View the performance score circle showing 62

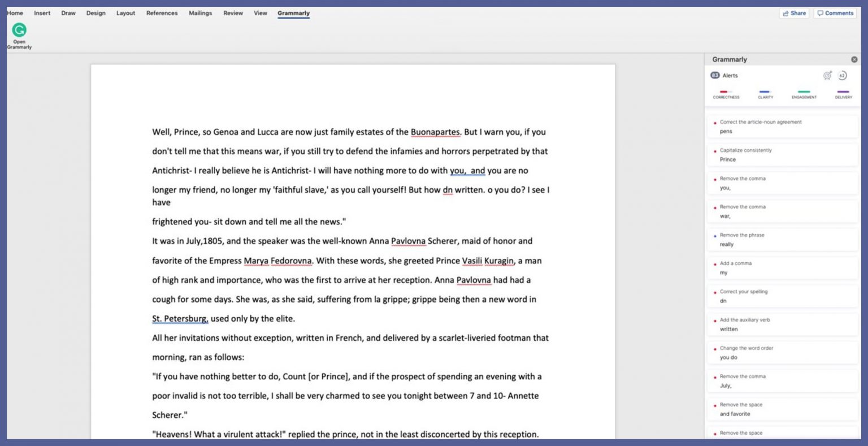click(x=843, y=75)
